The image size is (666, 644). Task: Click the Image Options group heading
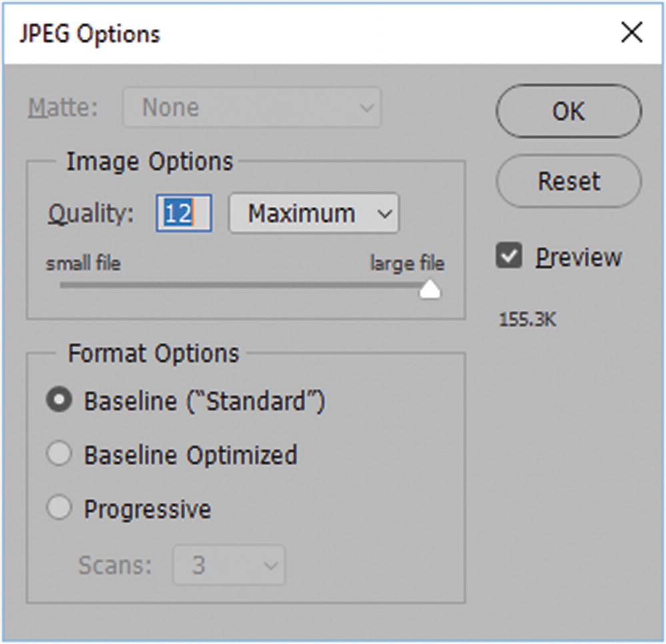point(149,162)
